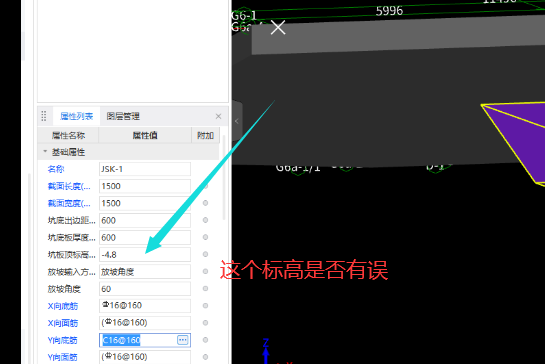Click the blue Z axis indicator
Screen dimensions: 545x364
[266, 350]
